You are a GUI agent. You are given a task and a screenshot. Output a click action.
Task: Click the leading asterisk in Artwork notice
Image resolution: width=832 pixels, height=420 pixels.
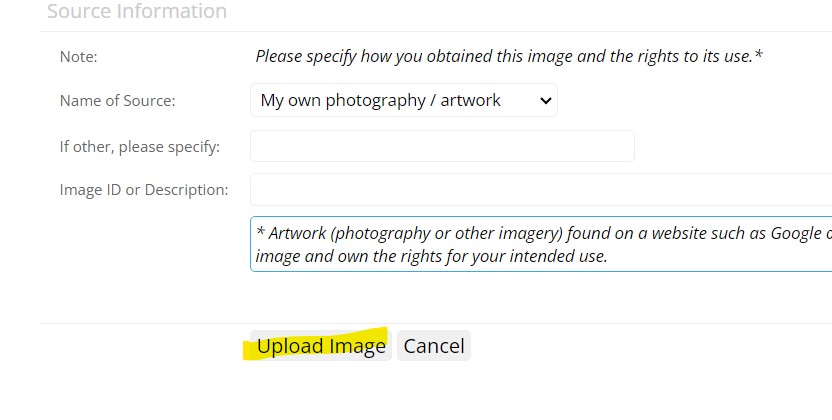[x=260, y=231]
